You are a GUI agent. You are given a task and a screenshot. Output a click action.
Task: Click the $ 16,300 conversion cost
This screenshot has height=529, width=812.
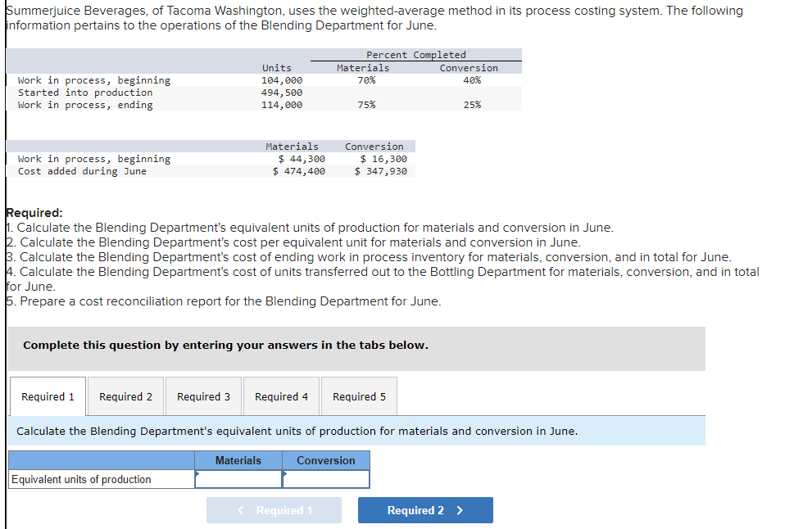click(x=383, y=159)
